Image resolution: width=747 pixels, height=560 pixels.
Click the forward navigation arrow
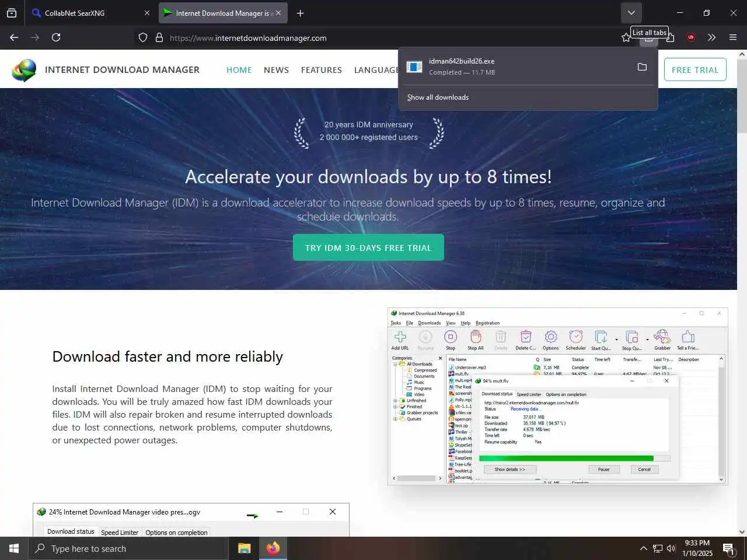coord(35,37)
